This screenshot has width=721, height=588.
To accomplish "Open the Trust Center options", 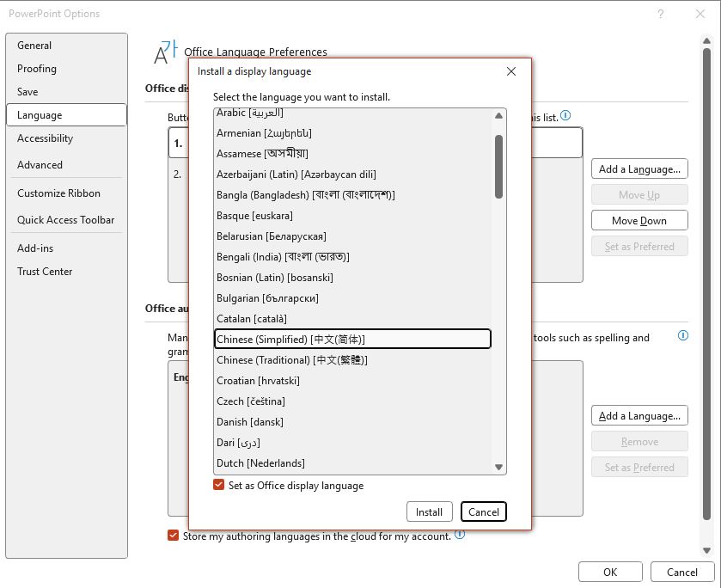I will point(66,272).
